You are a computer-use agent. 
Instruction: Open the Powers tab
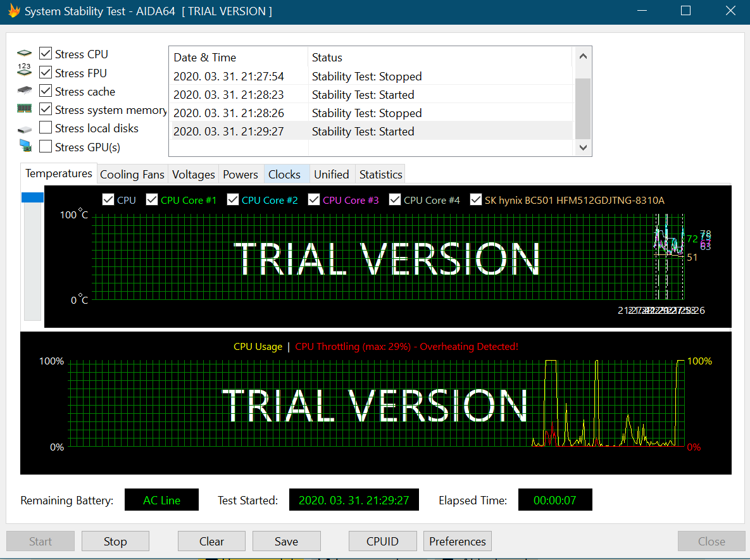pos(240,175)
